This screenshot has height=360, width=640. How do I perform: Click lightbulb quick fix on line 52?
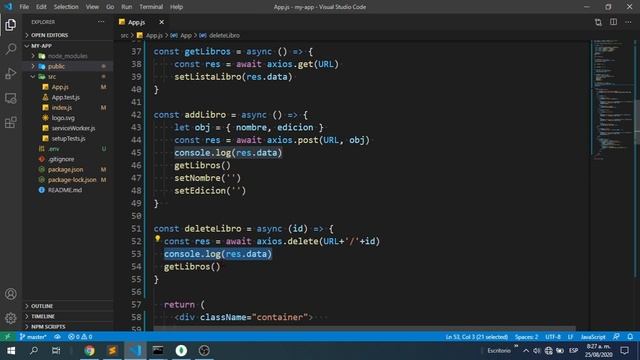pos(158,239)
